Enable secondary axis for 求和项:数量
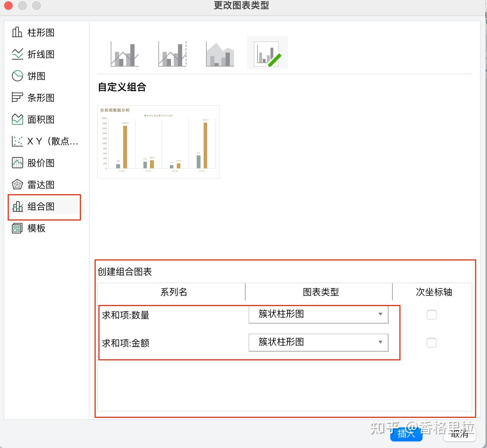This screenshot has width=487, height=448. (432, 315)
